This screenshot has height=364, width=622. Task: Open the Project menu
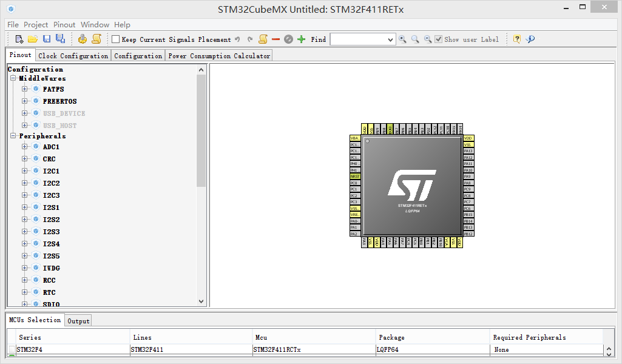point(36,25)
